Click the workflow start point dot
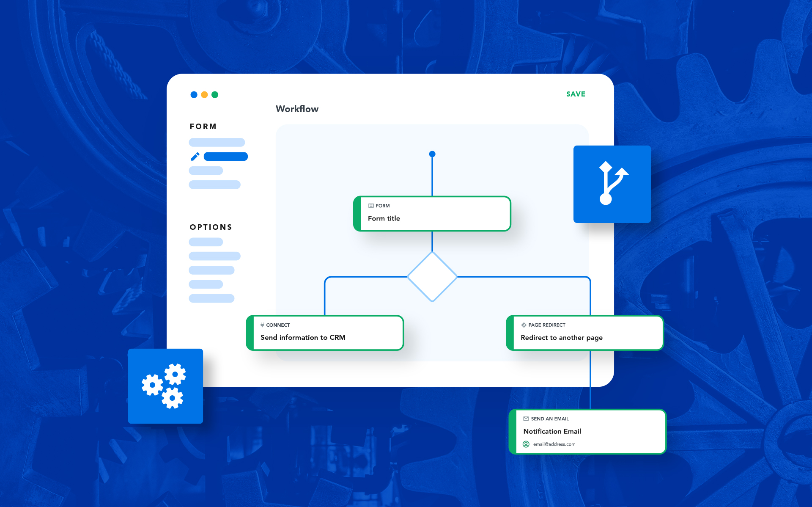The image size is (812, 507). tap(432, 154)
